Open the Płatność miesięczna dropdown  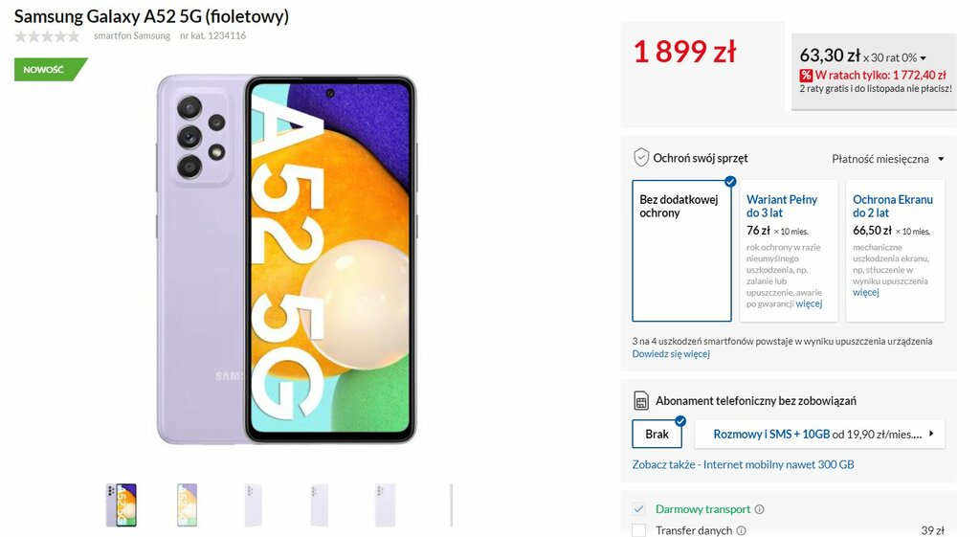point(887,159)
